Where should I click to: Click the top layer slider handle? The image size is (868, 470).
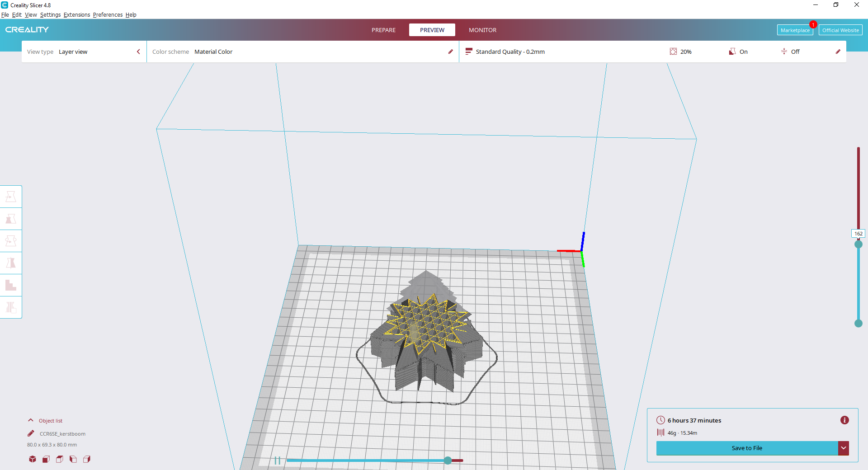click(858, 244)
